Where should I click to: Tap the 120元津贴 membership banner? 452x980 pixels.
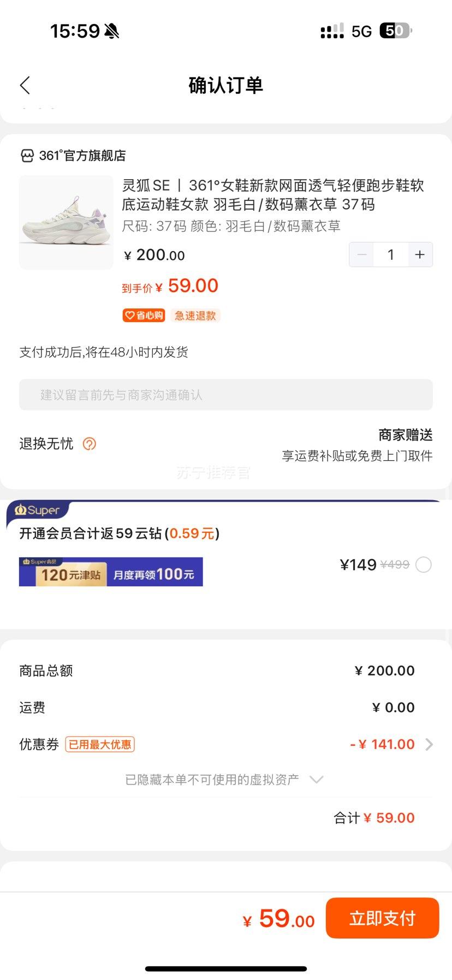coord(111,572)
